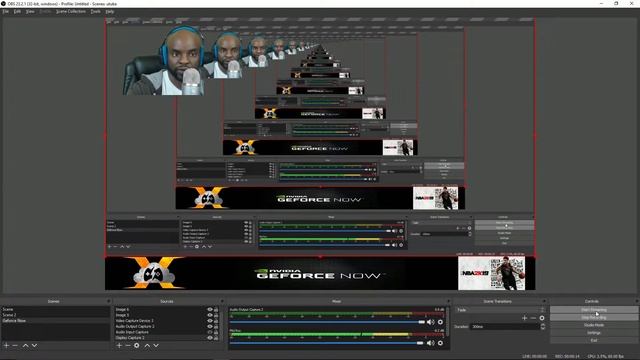Open Settings from the Controls panel

tap(594, 333)
